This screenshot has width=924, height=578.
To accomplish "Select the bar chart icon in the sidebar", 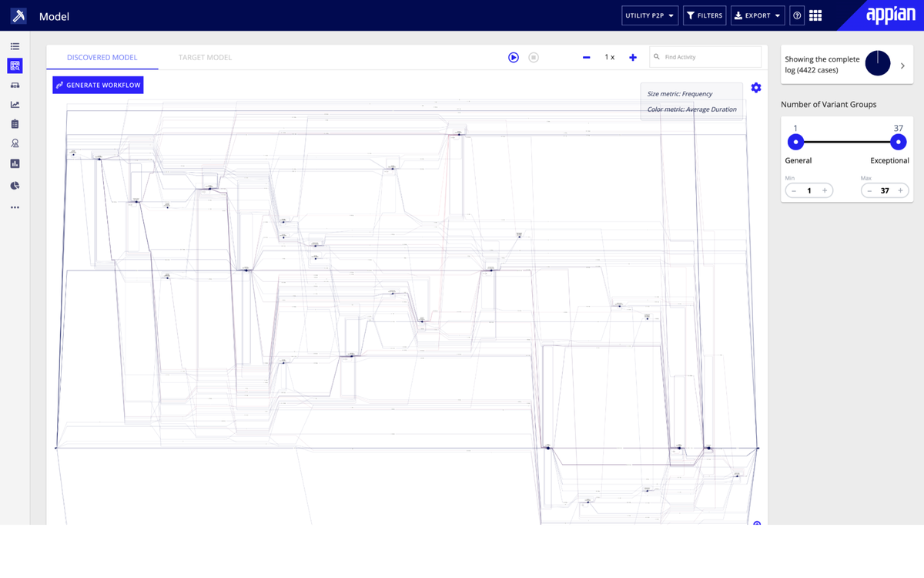I will [15, 163].
